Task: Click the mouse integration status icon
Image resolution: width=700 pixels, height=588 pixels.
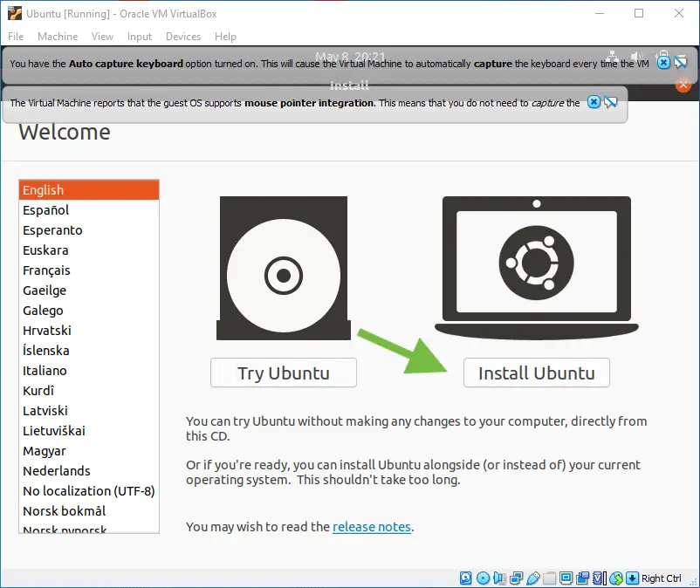Action: (x=616, y=578)
